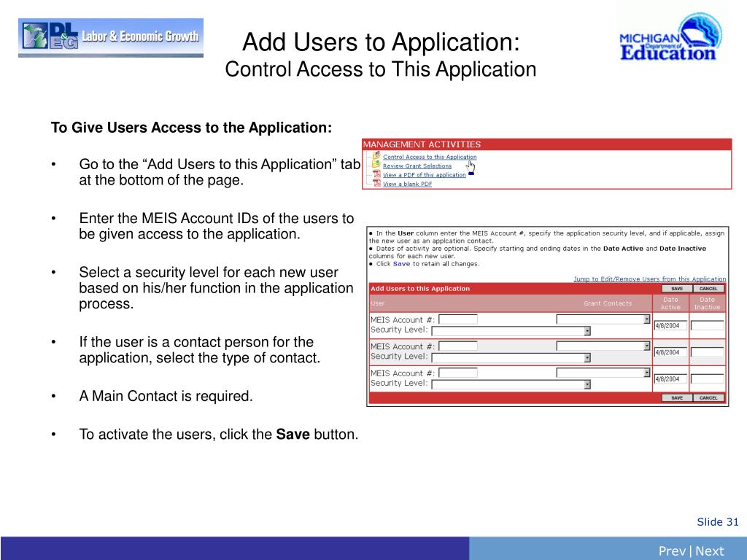Go to the Next slide
This screenshot has height=560, width=747.
[709, 551]
